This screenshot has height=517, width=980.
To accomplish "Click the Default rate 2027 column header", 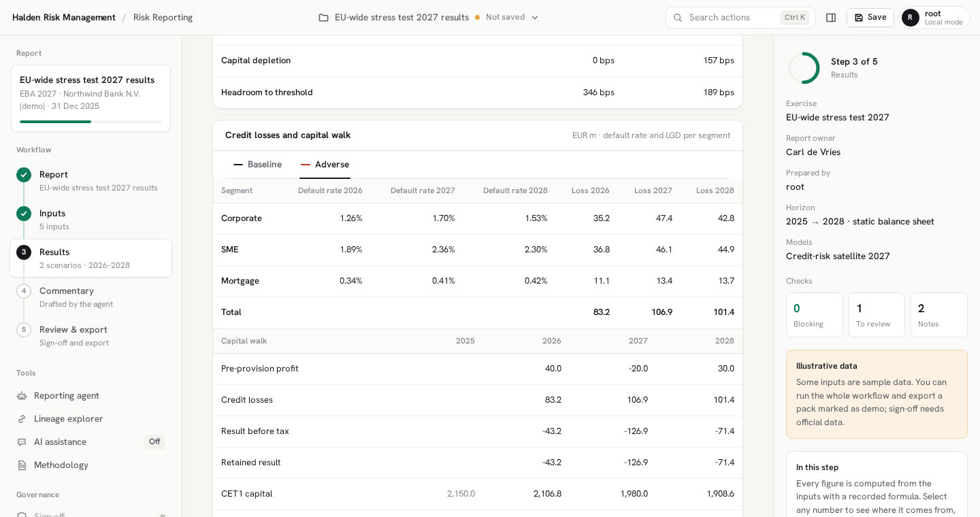I will 423,190.
